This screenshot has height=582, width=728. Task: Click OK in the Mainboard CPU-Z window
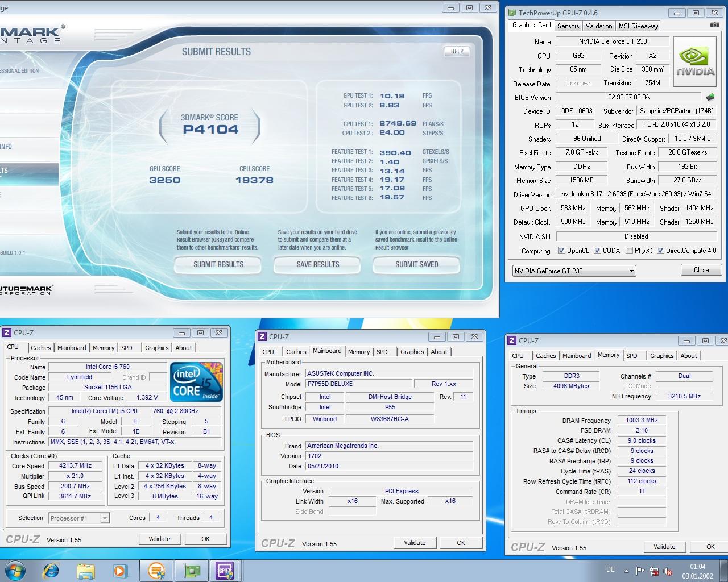coord(461,543)
